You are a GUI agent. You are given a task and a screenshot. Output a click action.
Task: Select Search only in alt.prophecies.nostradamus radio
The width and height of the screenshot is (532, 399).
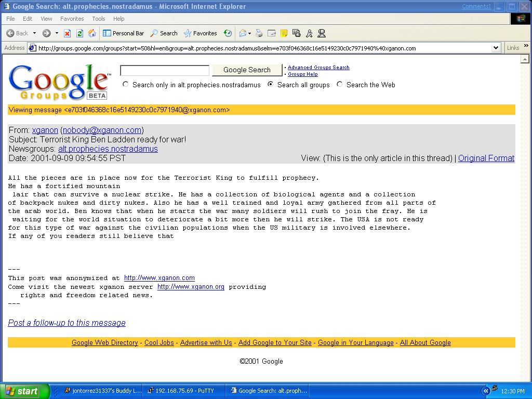(x=126, y=84)
